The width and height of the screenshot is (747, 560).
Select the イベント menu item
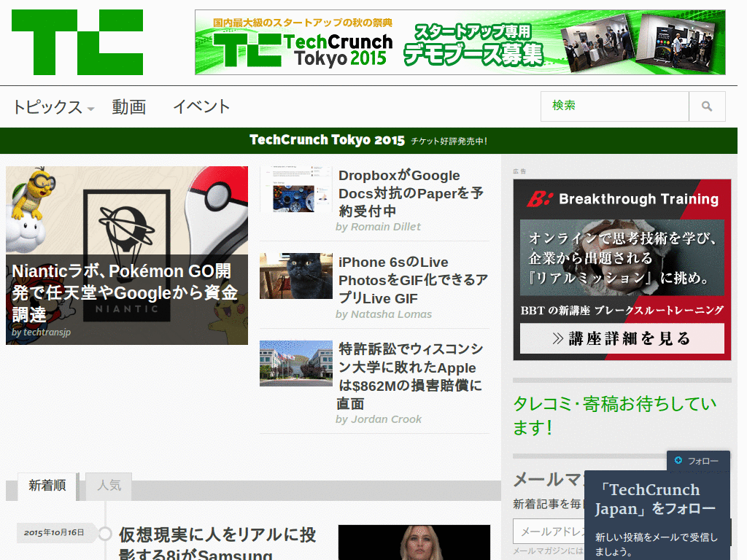201,106
